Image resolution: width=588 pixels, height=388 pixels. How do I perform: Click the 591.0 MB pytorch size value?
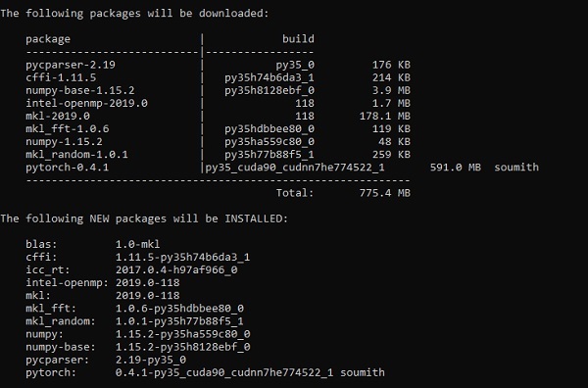pyautogui.click(x=456, y=168)
